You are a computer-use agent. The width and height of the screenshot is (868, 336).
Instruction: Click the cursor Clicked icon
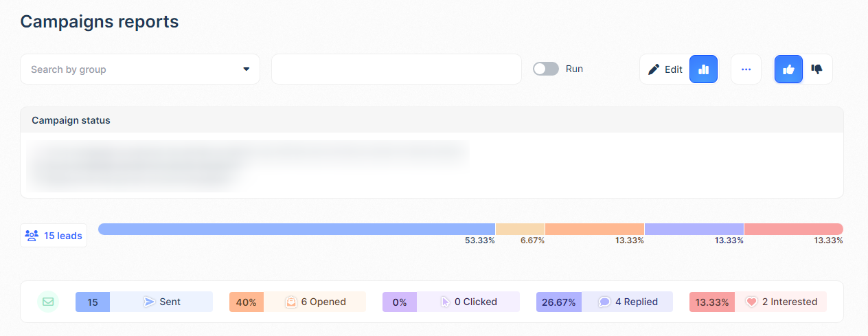[x=445, y=302]
